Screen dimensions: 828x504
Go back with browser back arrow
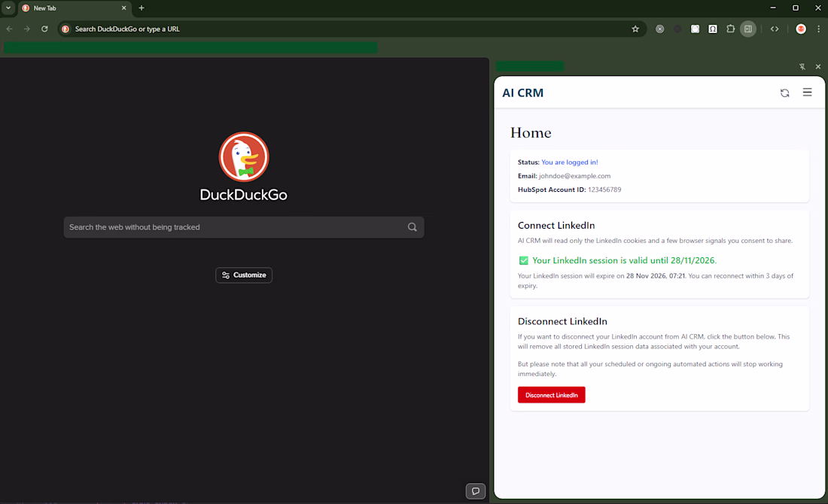(x=10, y=29)
